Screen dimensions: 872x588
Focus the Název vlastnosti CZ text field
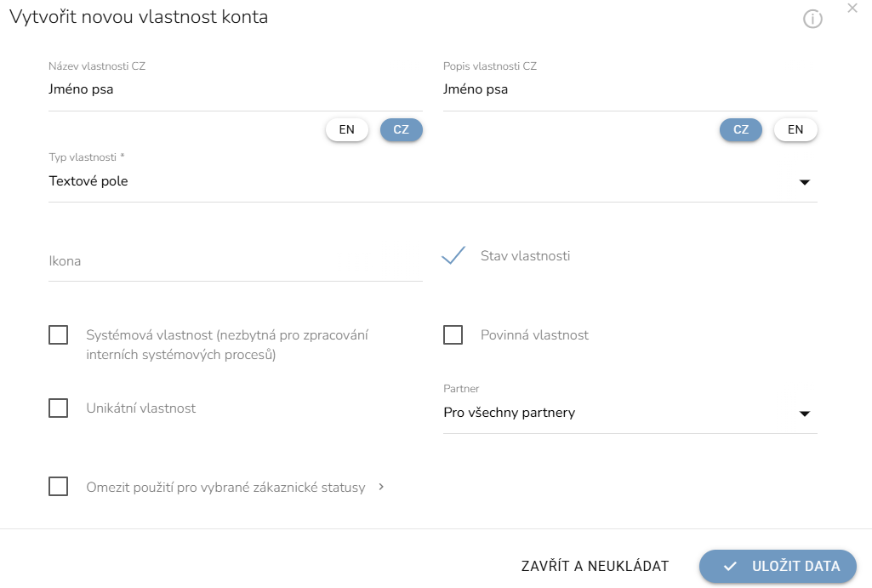[x=236, y=89]
